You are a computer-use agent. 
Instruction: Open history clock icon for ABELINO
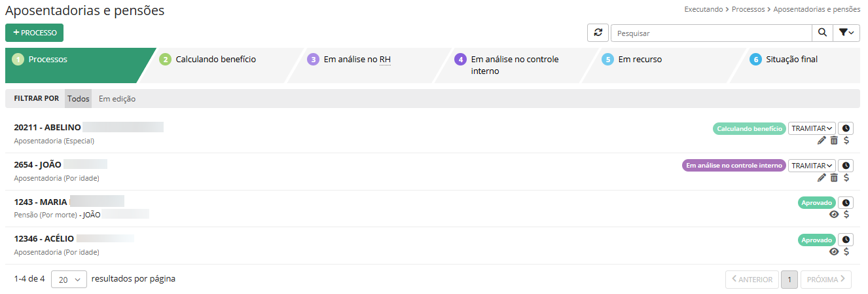(846, 128)
